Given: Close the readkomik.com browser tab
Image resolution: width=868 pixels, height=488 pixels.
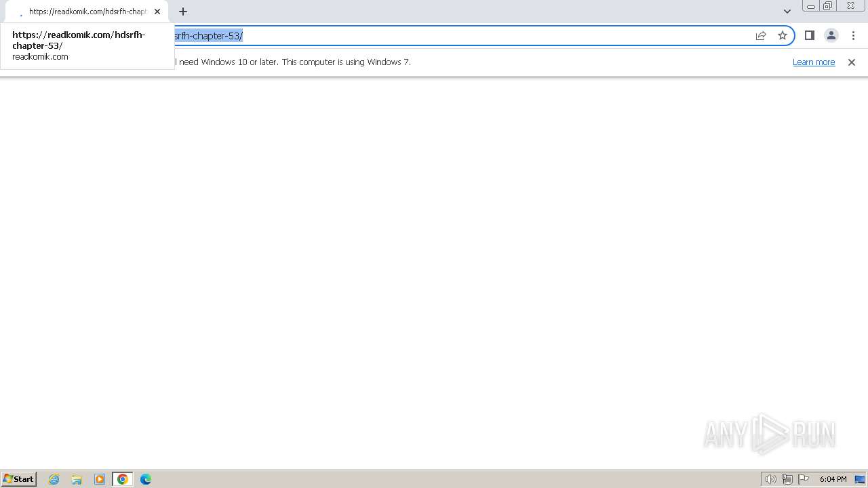Looking at the screenshot, I should [157, 12].
